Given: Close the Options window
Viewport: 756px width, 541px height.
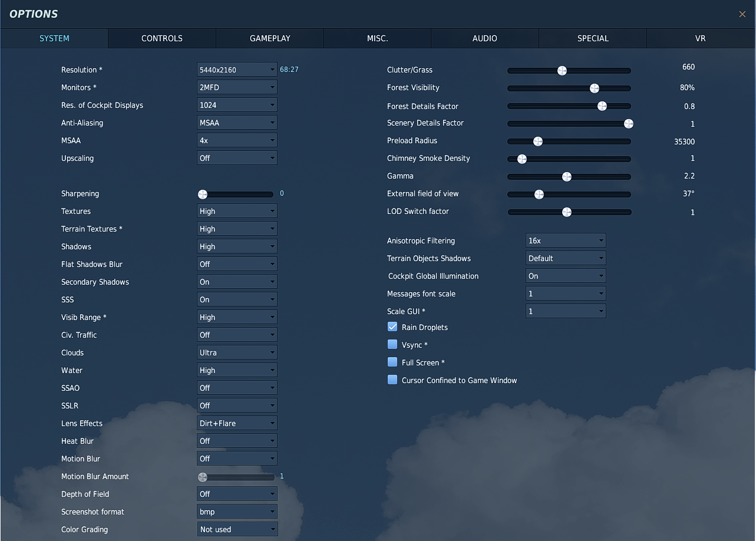Looking at the screenshot, I should (742, 14).
